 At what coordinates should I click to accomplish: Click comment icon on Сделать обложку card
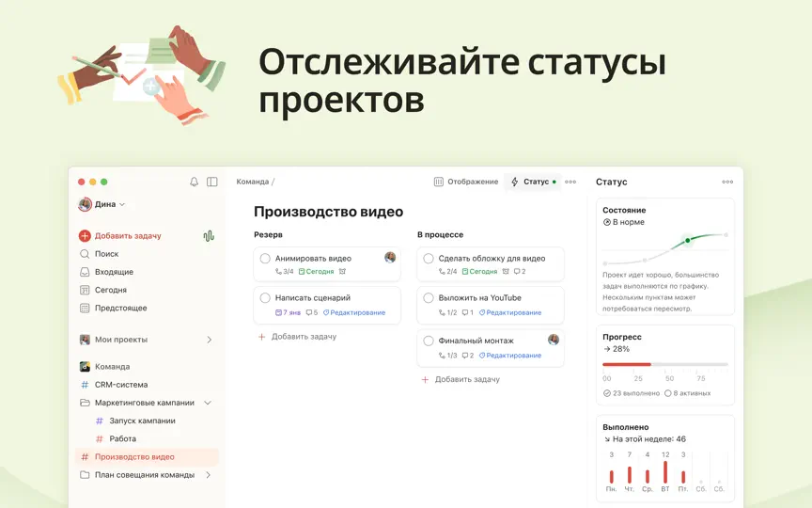pyautogui.click(x=516, y=272)
